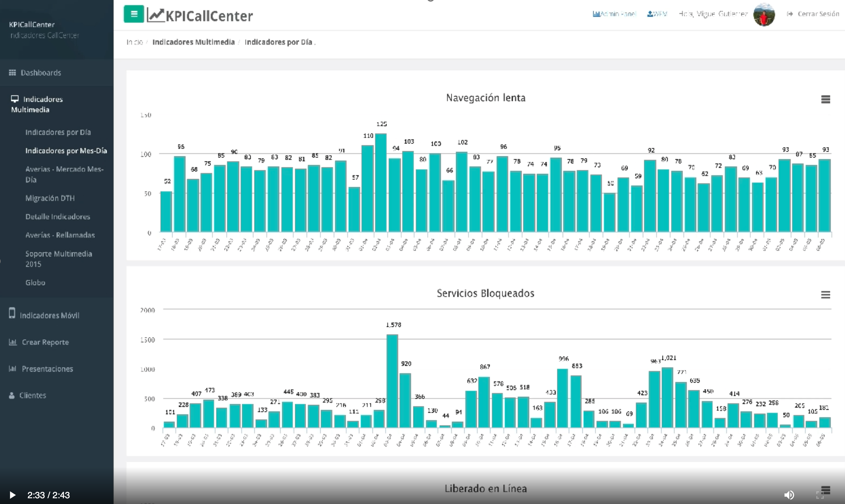Image resolution: width=845 pixels, height=504 pixels.
Task: Open Admin Panel link in header
Action: click(x=614, y=14)
